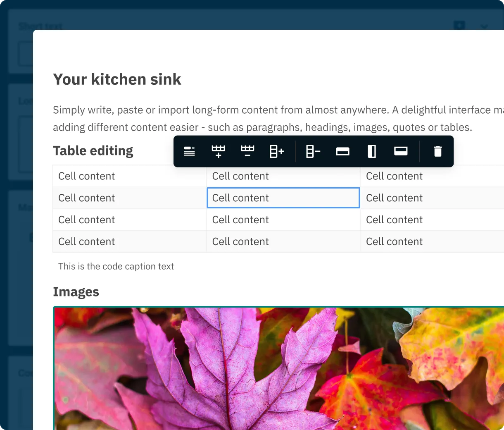Click the small blue icon button at top

pyautogui.click(x=459, y=25)
